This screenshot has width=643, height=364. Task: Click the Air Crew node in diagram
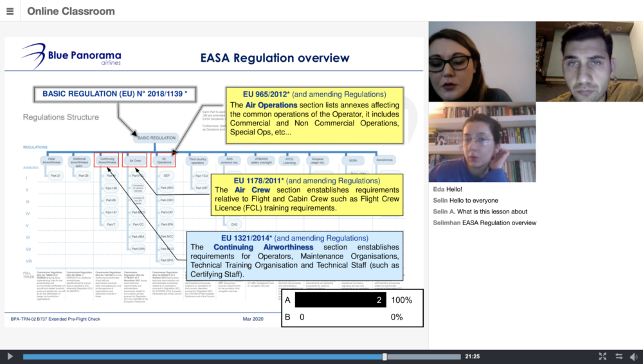pos(135,160)
